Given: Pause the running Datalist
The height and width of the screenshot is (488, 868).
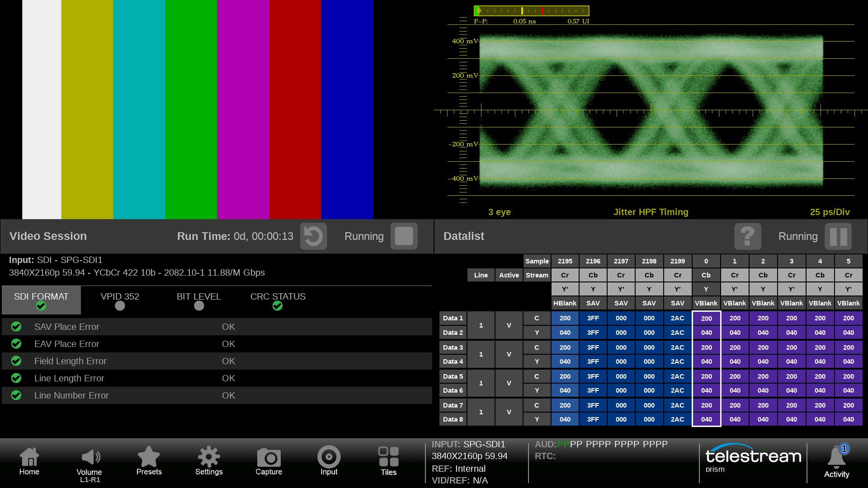Looking at the screenshot, I should [838, 236].
